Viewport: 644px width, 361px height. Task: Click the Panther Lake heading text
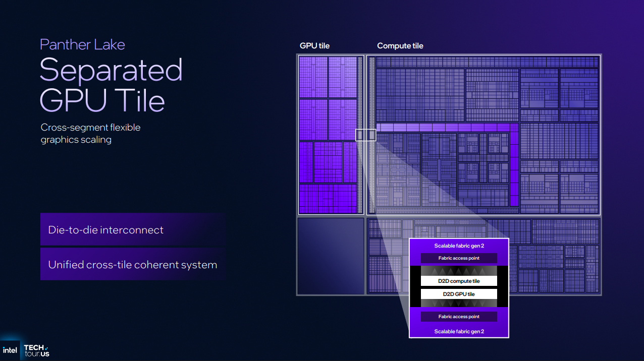tap(82, 44)
